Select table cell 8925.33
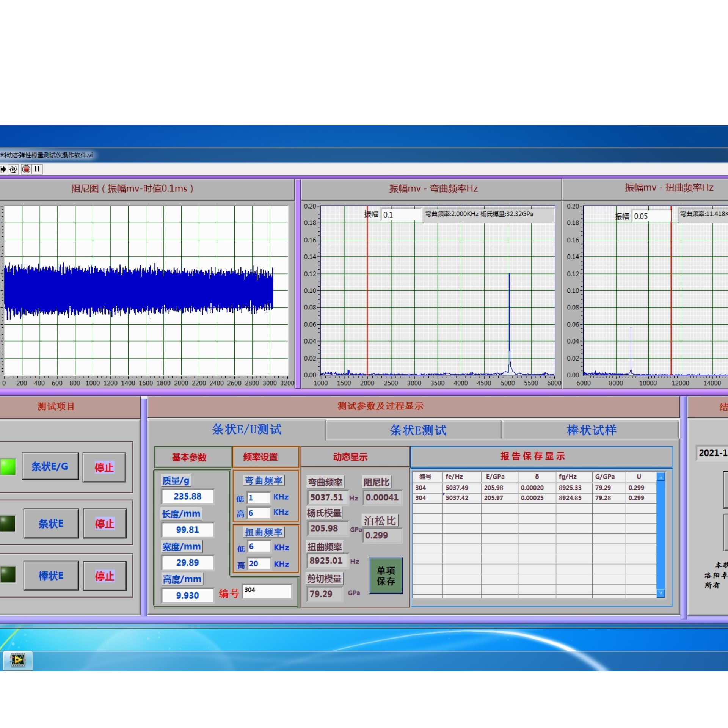 pos(574,488)
